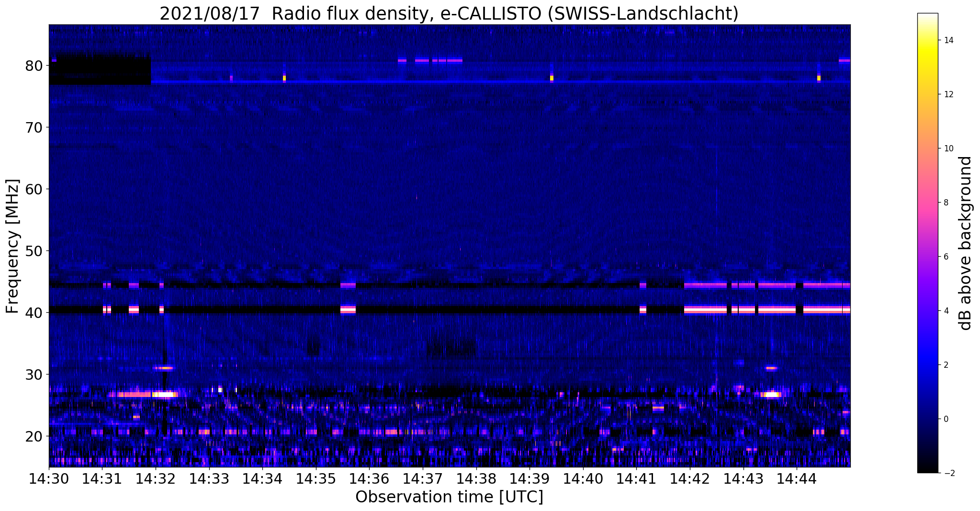The width and height of the screenshot is (980, 511).
Task: Click the Frequency [MHz] axis label
Action: [13, 246]
